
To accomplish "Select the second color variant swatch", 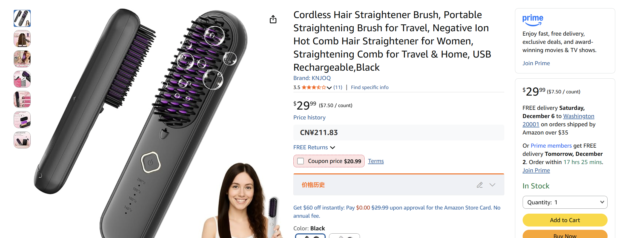I will [x=344, y=236].
